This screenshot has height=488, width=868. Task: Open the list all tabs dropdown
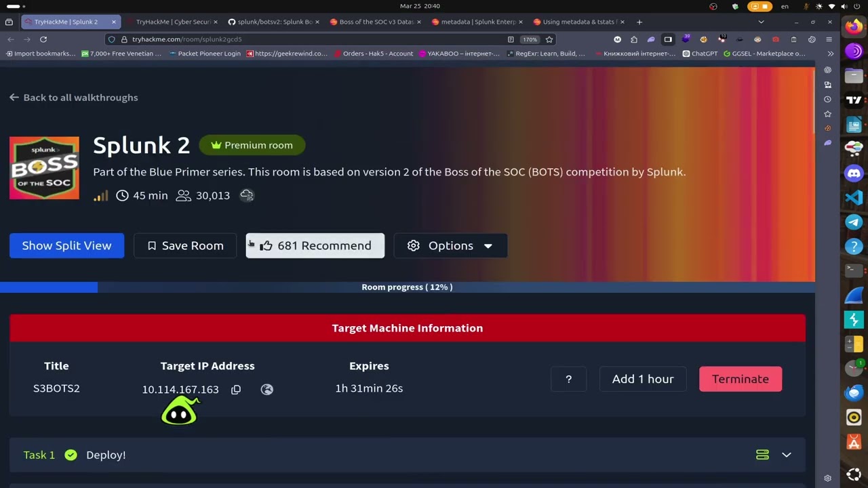(761, 22)
